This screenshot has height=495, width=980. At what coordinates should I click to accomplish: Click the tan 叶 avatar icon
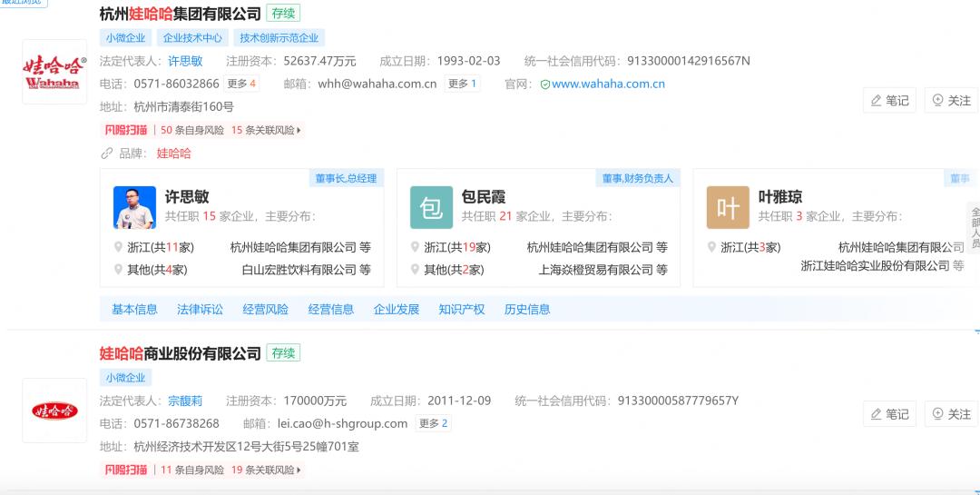[728, 207]
